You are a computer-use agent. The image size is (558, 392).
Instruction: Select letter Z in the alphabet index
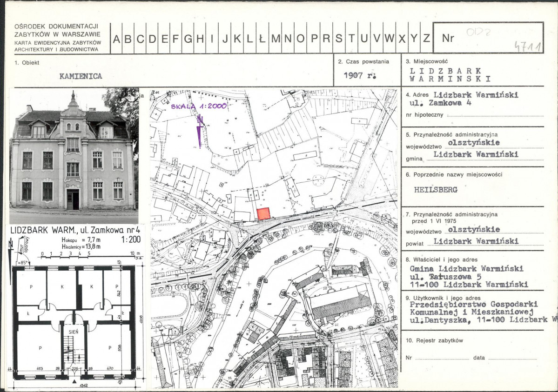(x=426, y=39)
